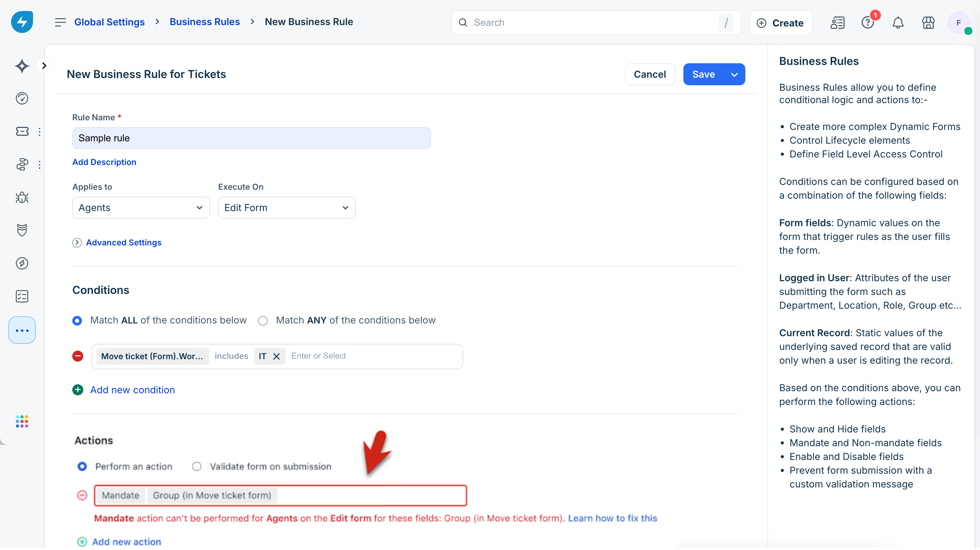Click the bug Problems sidebar icon
This screenshot has height=550, width=980.
[22, 197]
